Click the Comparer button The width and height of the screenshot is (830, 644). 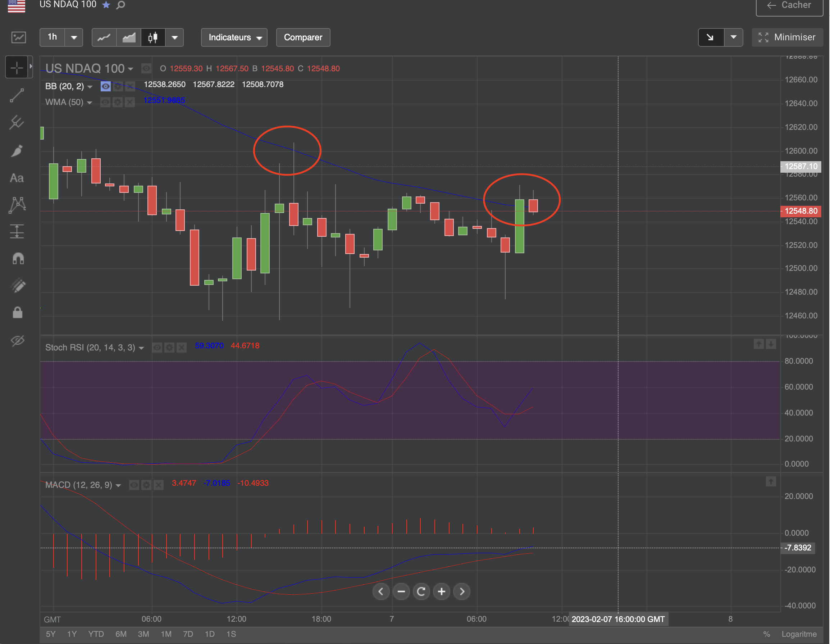point(303,37)
